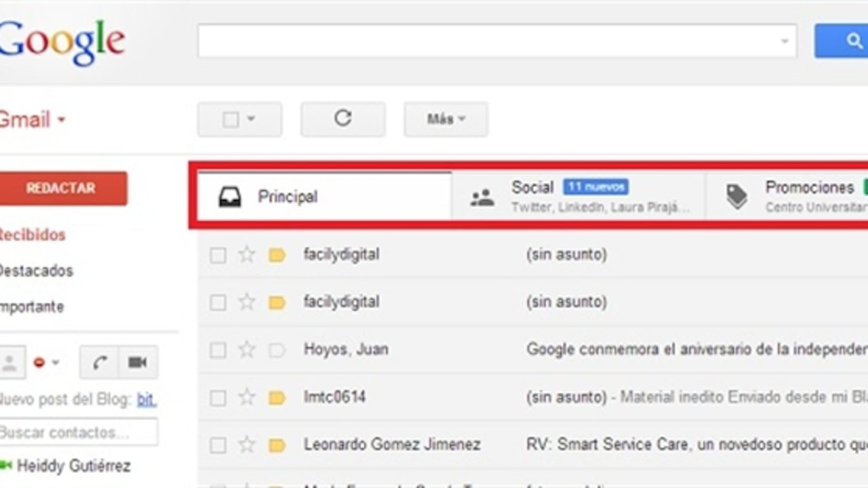Click the Google logo

click(61, 41)
